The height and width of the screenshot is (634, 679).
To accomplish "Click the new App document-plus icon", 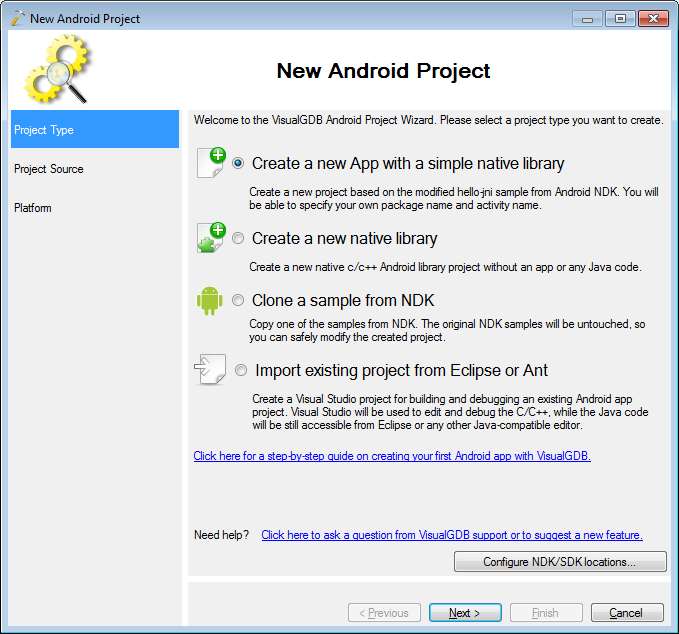I will [211, 162].
